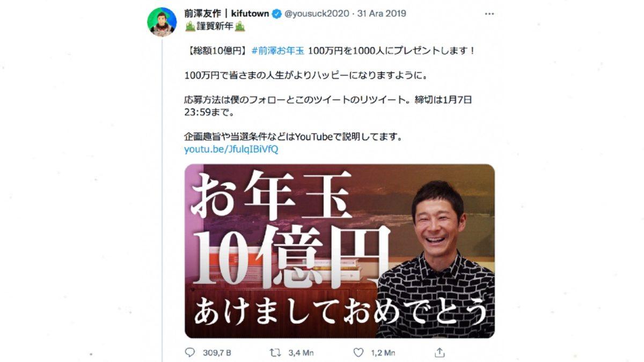Click the あけましておめでとう caption text
The height and width of the screenshot is (362, 644).
[340, 312]
